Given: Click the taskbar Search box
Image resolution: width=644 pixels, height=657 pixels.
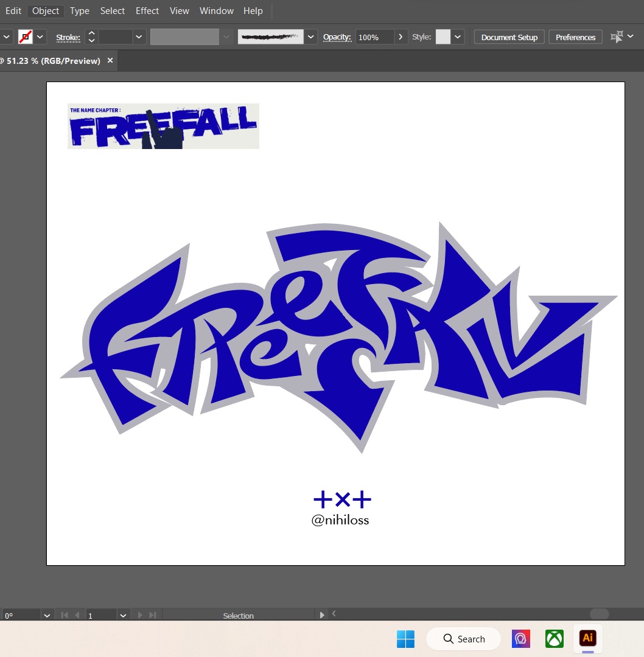Looking at the screenshot, I should (x=463, y=639).
